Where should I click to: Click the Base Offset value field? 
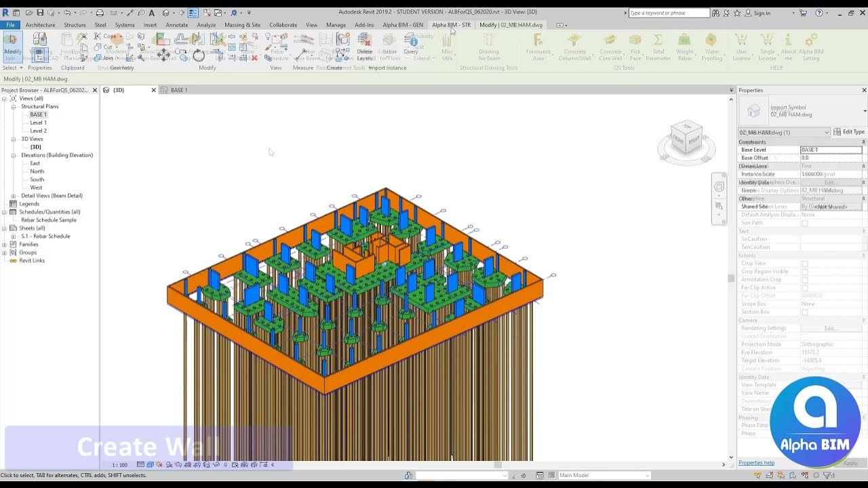point(831,158)
